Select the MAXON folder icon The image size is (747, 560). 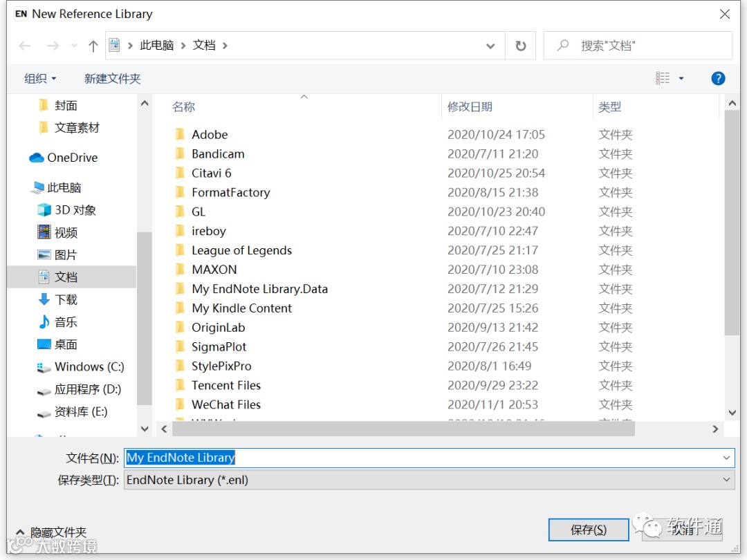(180, 270)
